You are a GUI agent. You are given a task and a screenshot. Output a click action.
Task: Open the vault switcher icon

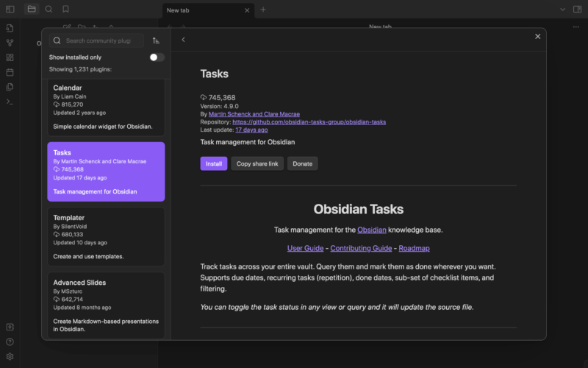(x=10, y=327)
